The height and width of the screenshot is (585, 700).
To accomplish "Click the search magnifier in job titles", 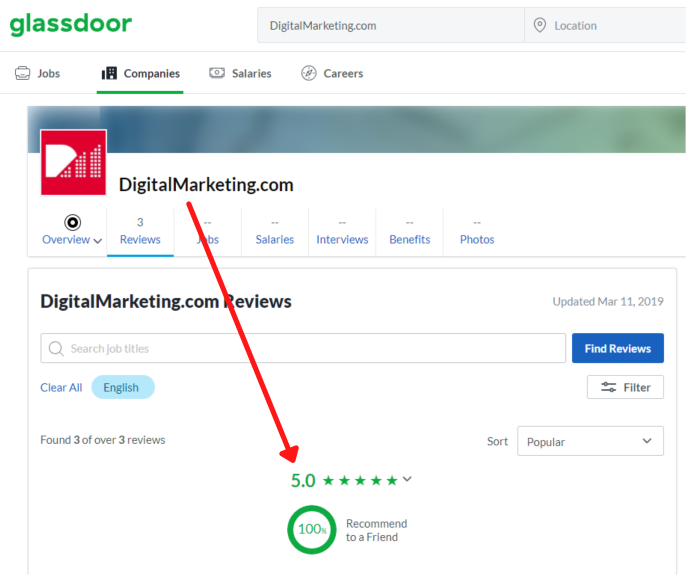I will pos(56,349).
